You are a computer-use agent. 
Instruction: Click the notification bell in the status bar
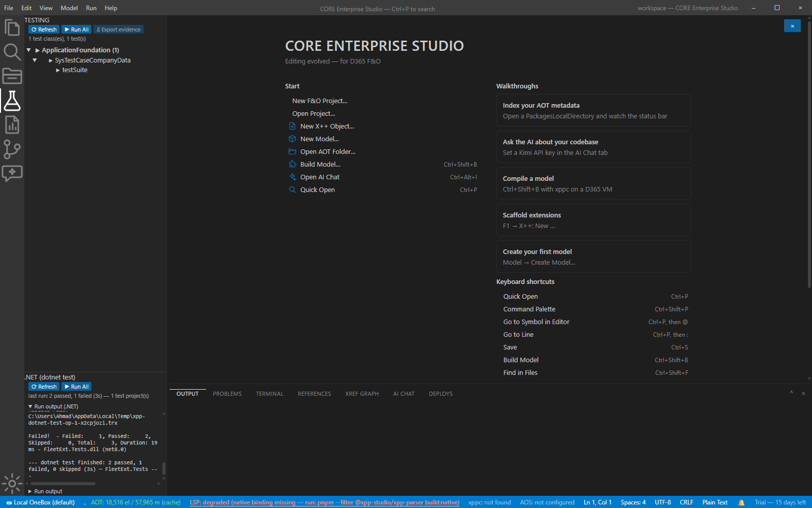coord(741,502)
